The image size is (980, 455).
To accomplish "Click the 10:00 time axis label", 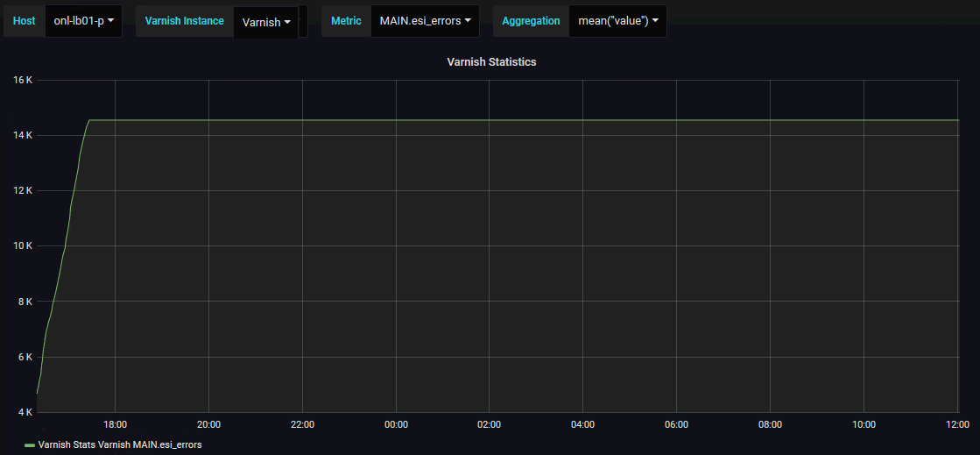I will coord(864,424).
